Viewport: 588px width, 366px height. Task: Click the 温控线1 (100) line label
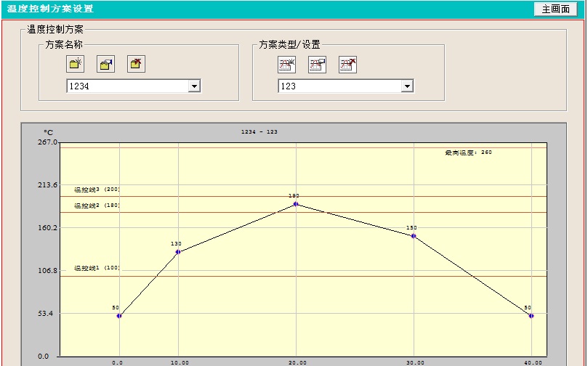pyautogui.click(x=97, y=268)
